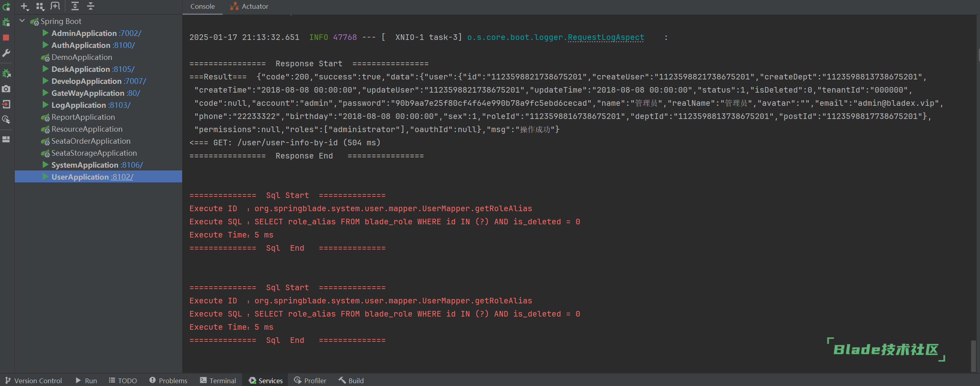Open the DevelopApplication :7007/ port link
The image size is (980, 386).
[x=135, y=81]
